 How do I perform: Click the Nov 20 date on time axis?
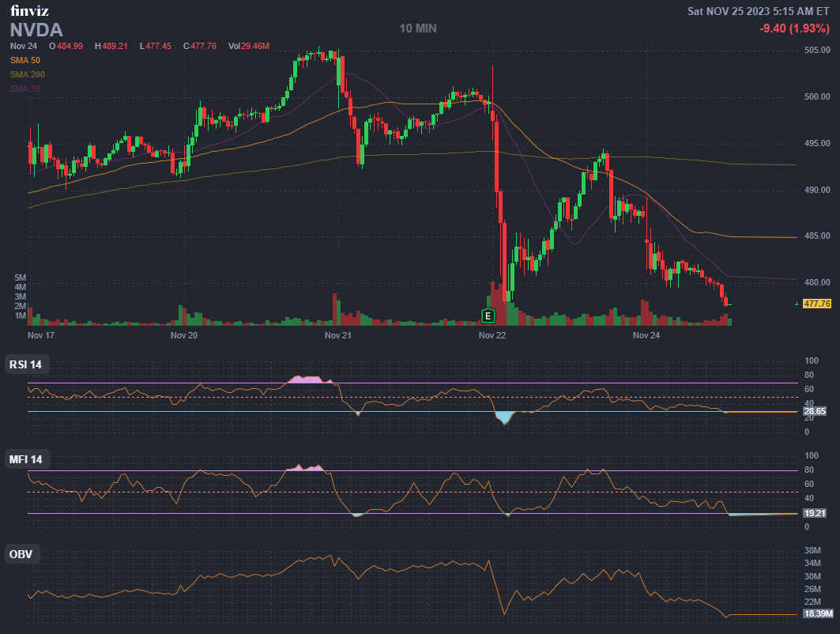(183, 335)
